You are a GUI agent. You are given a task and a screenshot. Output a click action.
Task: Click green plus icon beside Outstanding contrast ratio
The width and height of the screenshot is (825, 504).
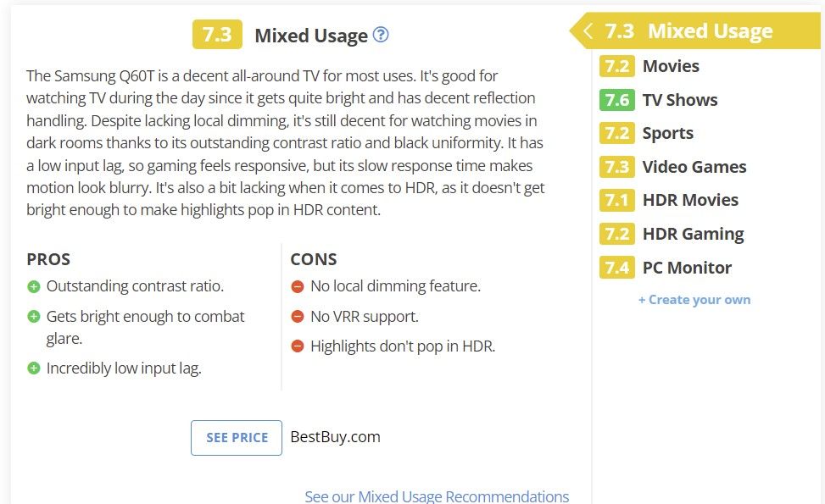pyautogui.click(x=34, y=286)
